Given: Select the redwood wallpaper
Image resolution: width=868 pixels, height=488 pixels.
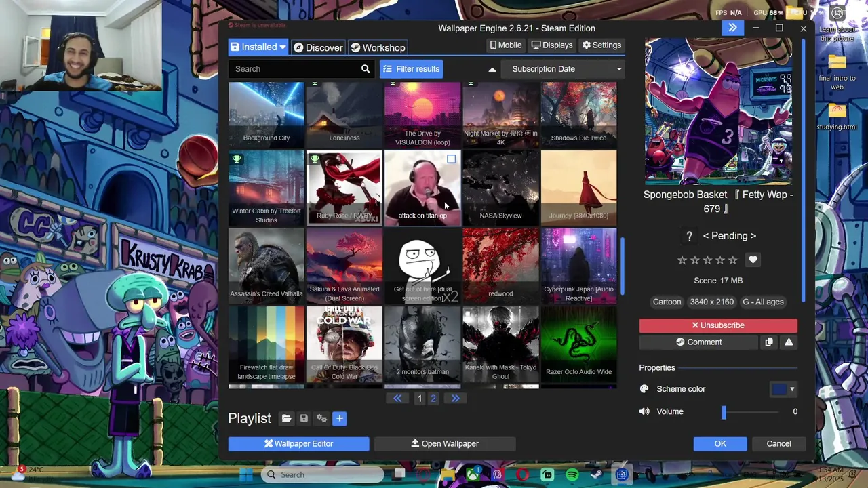Looking at the screenshot, I should click(x=500, y=266).
